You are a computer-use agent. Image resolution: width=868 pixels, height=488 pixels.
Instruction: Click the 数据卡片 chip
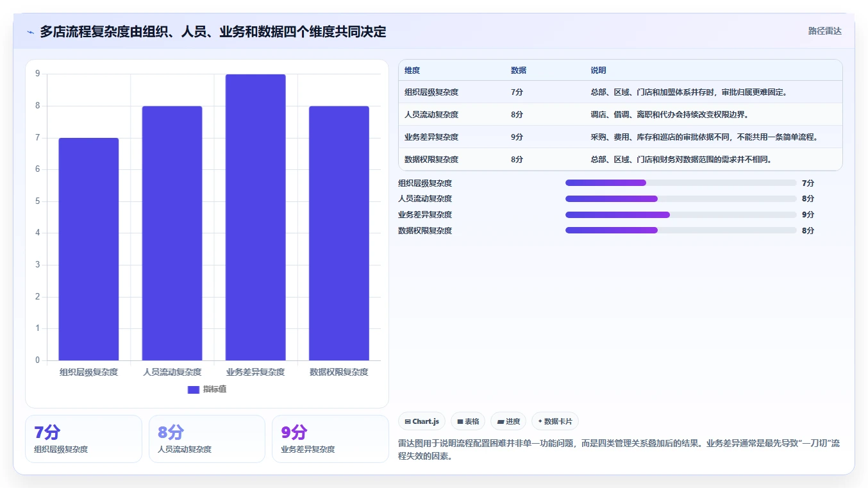tap(555, 421)
